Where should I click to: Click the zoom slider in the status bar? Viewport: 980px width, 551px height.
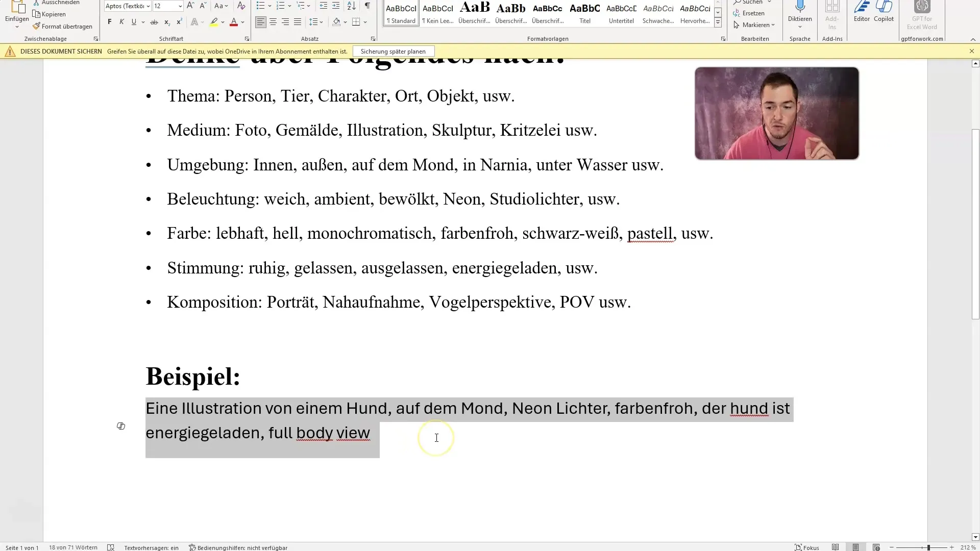pos(928,547)
